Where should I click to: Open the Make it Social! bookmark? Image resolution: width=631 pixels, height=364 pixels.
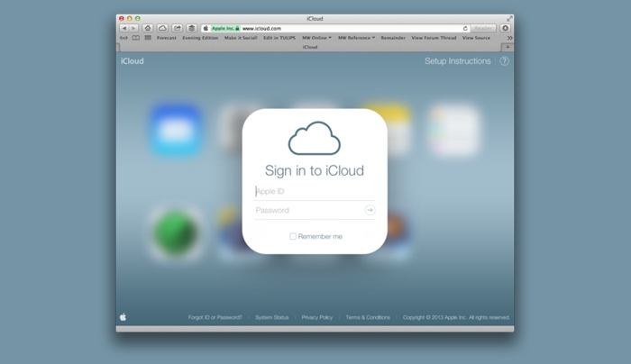pos(241,38)
